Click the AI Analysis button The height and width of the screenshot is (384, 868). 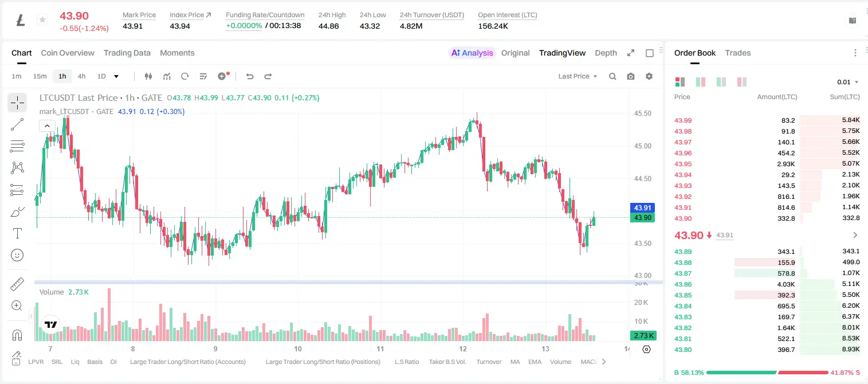pos(472,53)
